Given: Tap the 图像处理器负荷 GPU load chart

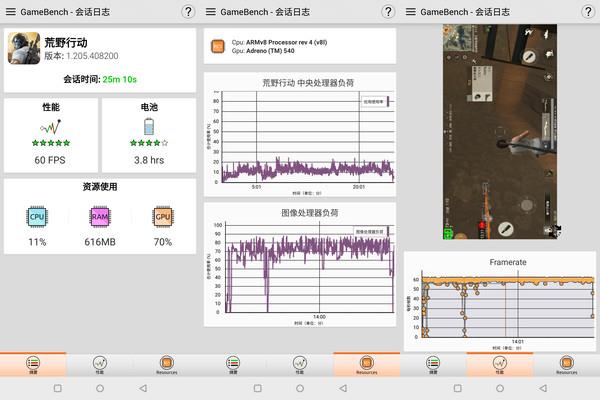Looking at the screenshot, I should [x=300, y=264].
